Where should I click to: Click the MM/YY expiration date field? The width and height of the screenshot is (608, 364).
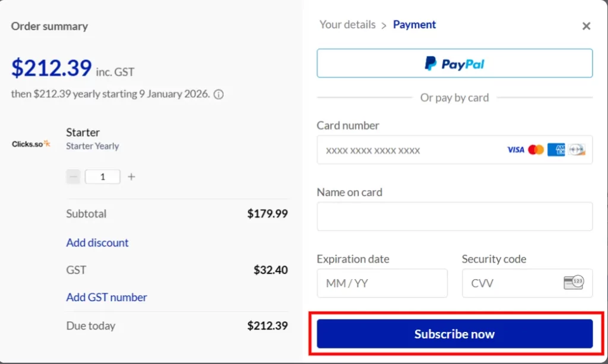click(x=382, y=283)
